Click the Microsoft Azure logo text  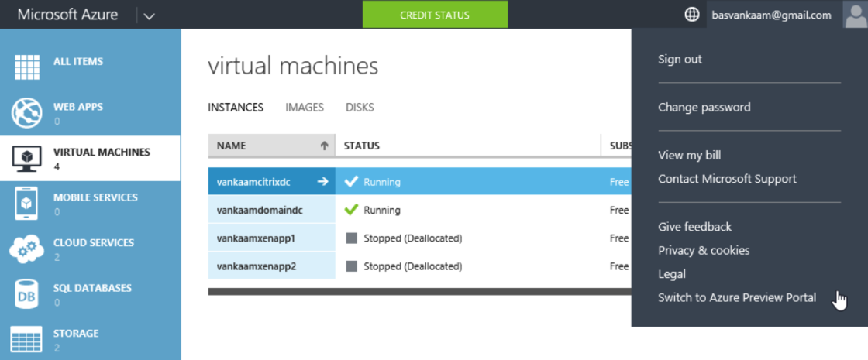(x=67, y=15)
